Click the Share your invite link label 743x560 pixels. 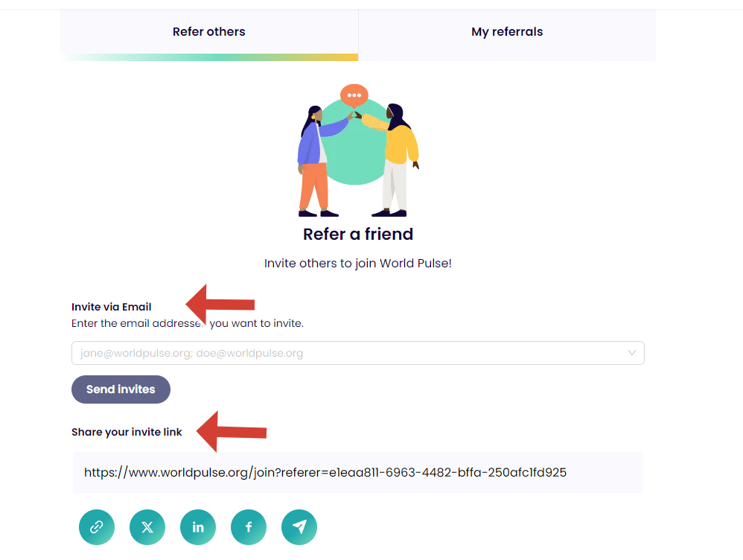(127, 432)
